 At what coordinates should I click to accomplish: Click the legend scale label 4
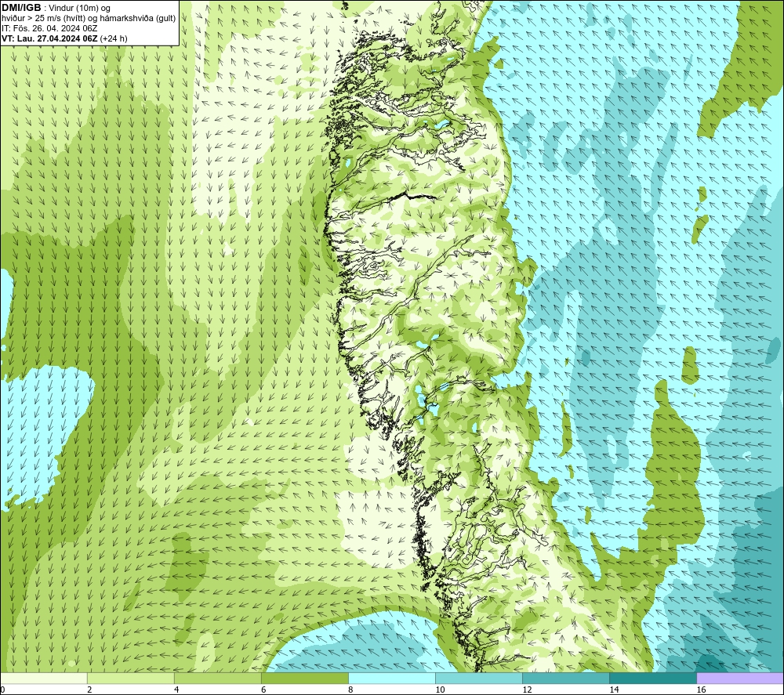click(x=176, y=690)
